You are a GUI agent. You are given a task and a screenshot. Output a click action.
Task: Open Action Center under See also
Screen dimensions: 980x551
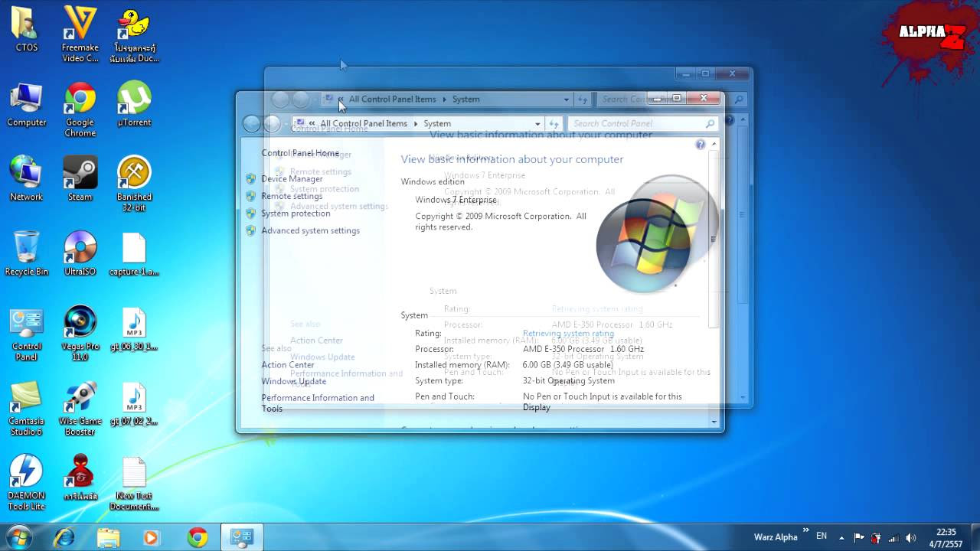288,365
